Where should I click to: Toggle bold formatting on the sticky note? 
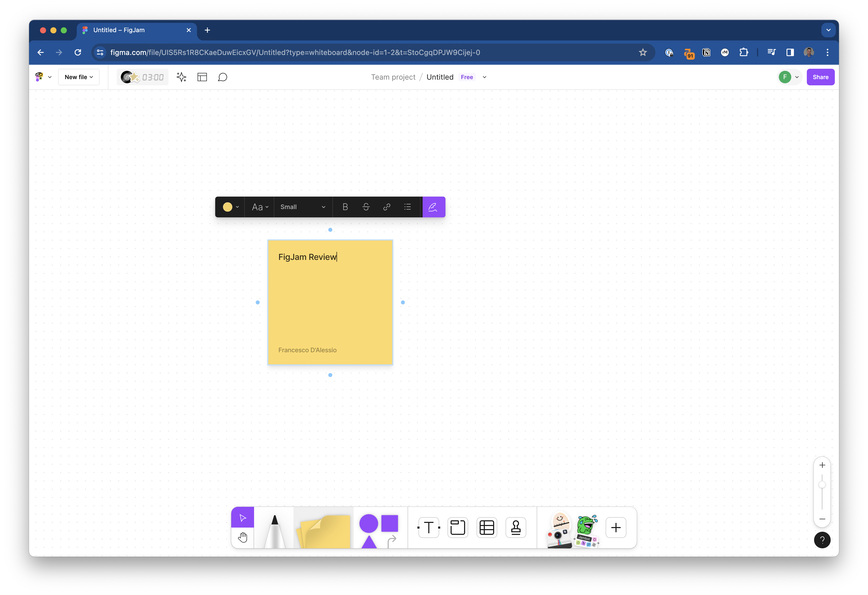[345, 207]
